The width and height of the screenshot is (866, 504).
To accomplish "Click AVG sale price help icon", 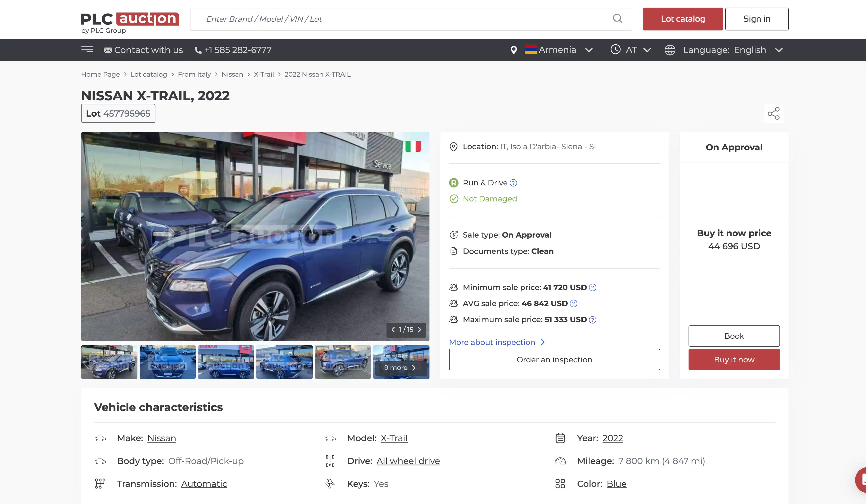I will point(573,303).
